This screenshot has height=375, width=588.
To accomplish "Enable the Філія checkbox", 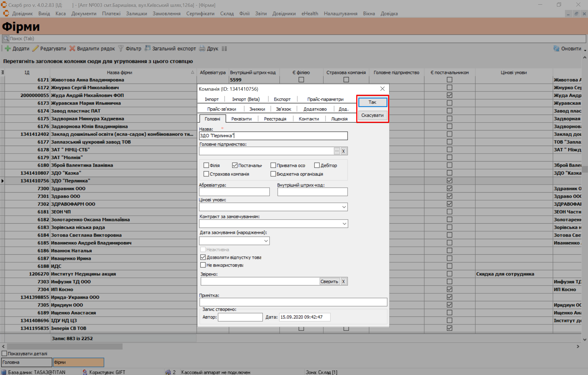I will click(206, 165).
